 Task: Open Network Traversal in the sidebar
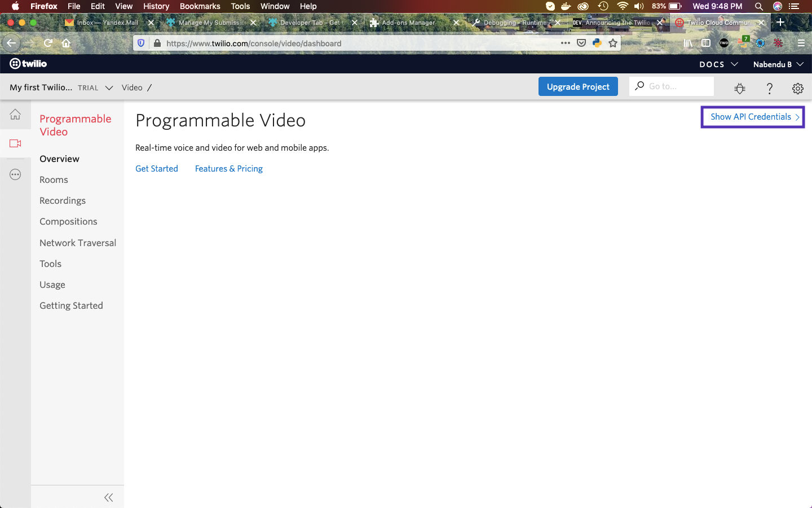(78, 243)
